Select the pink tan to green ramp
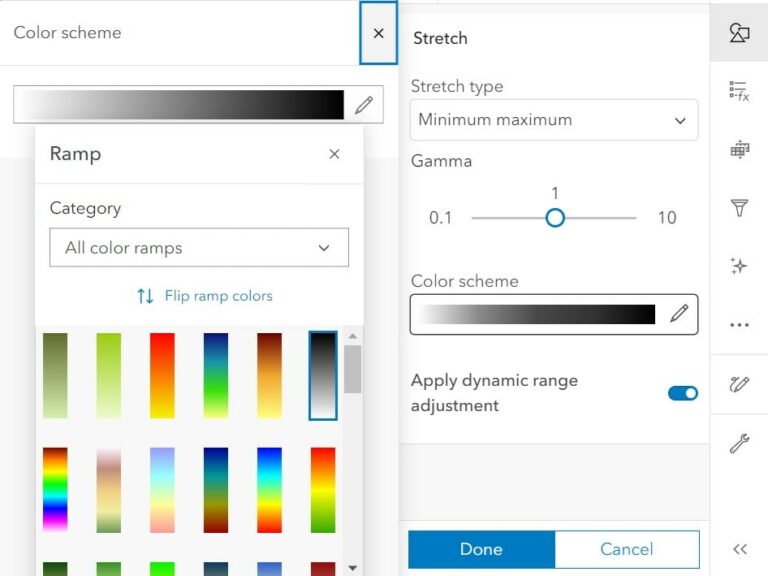 pyautogui.click(x=109, y=490)
